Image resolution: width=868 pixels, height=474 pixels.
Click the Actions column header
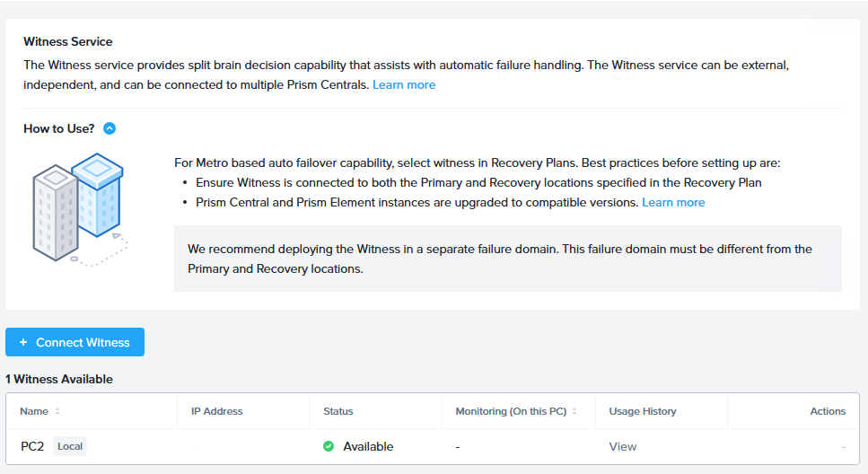coord(827,411)
